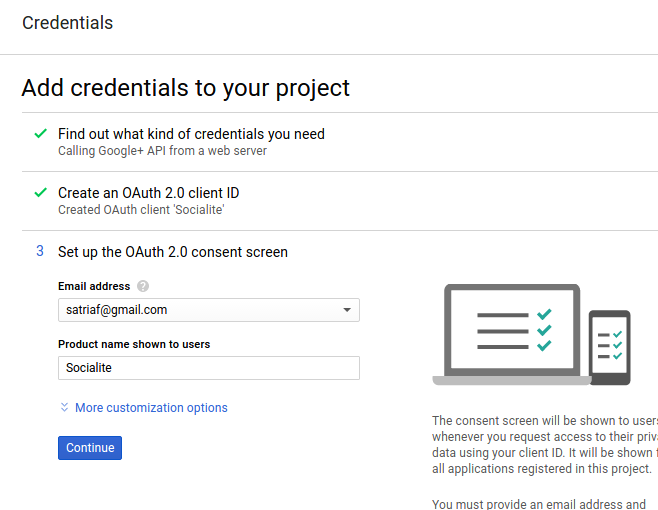The image size is (658, 510).
Task: Click the double chevron icon before More customization options
Action: tap(65, 408)
